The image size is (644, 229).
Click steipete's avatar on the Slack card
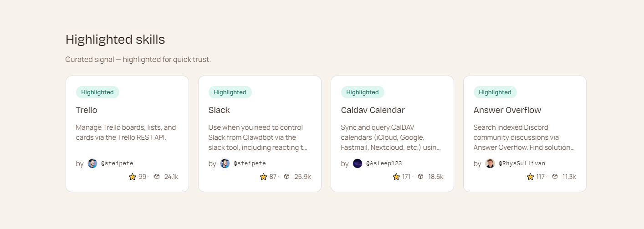point(225,163)
